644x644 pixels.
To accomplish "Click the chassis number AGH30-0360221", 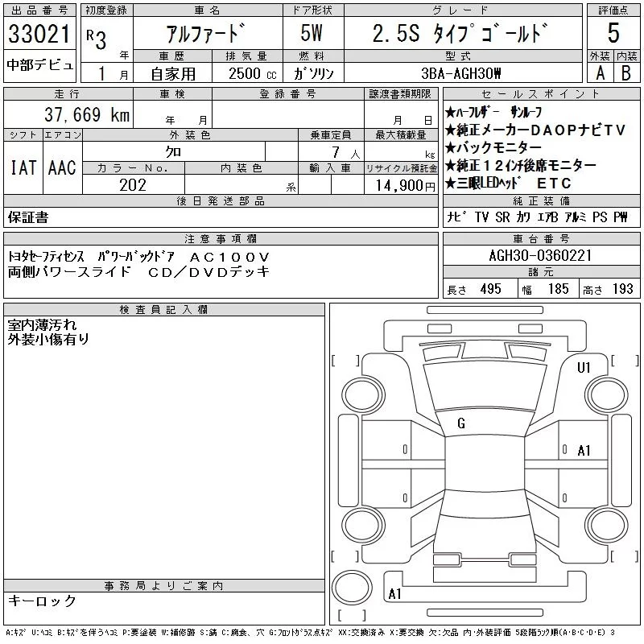I will coord(540,255).
